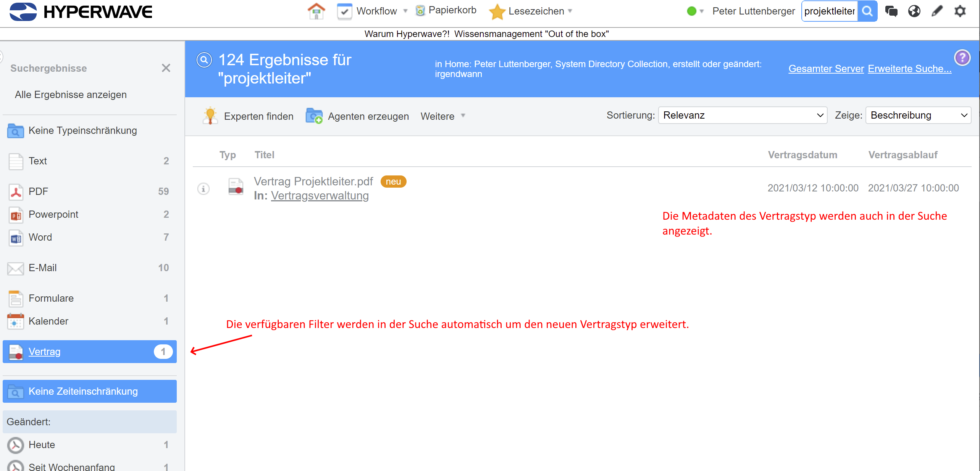Viewport: 980px width, 471px height.
Task: Open the Zeige Beschreibung dropdown
Action: pos(918,115)
